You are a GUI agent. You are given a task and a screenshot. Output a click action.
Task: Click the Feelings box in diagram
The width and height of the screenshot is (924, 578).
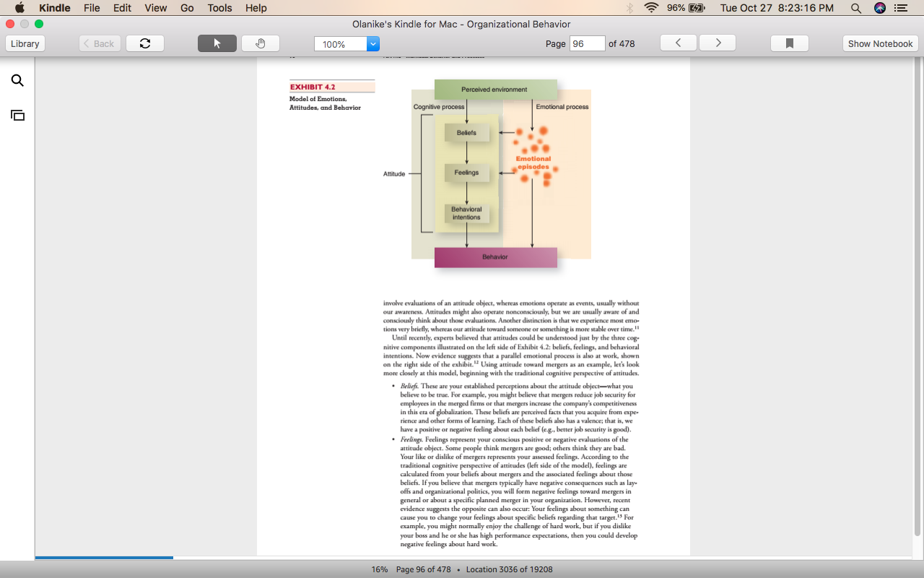[x=466, y=173]
